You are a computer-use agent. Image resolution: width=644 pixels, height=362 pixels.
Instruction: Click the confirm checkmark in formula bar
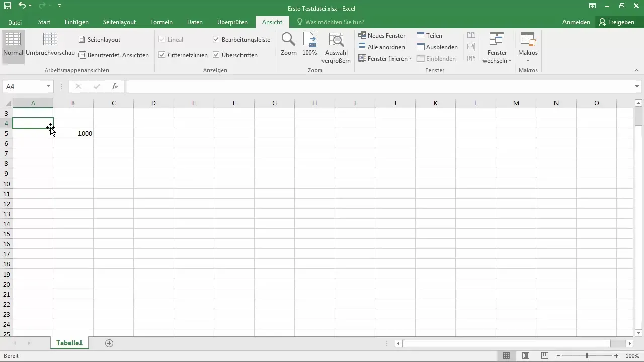click(x=97, y=86)
